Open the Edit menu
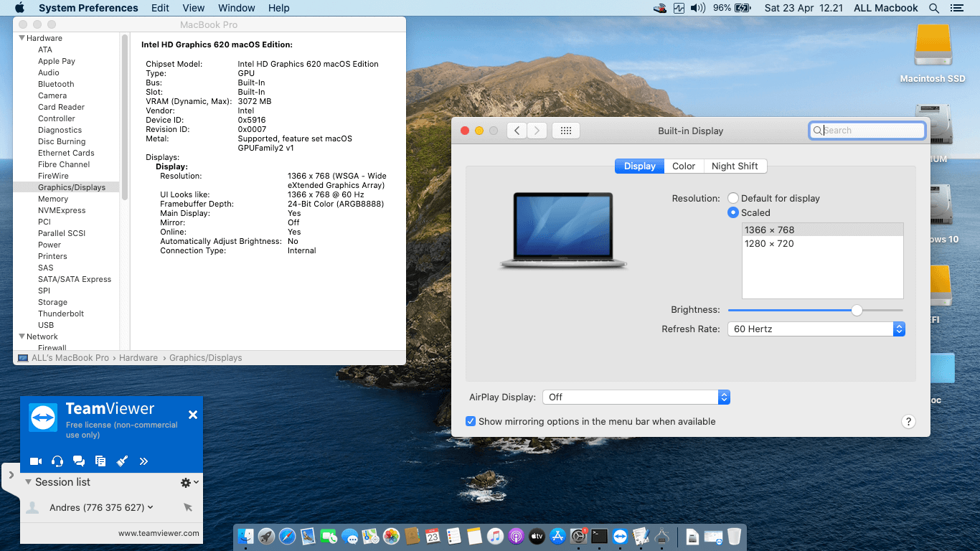Viewport: 980px width, 551px height. click(160, 8)
